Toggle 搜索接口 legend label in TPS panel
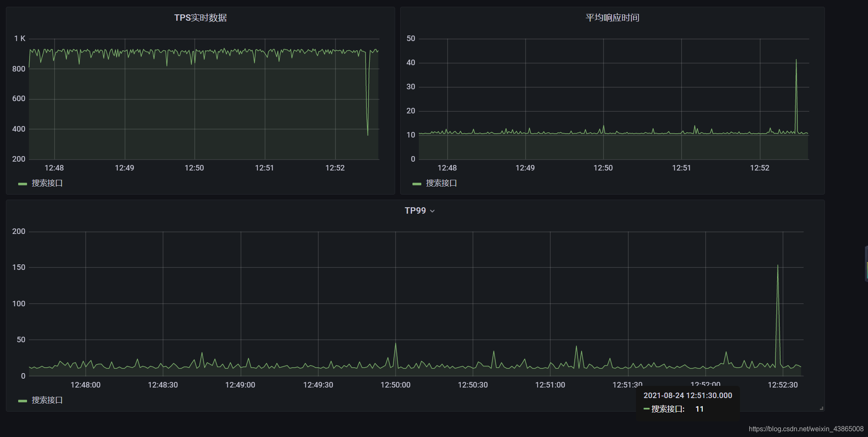868x437 pixels. point(47,183)
